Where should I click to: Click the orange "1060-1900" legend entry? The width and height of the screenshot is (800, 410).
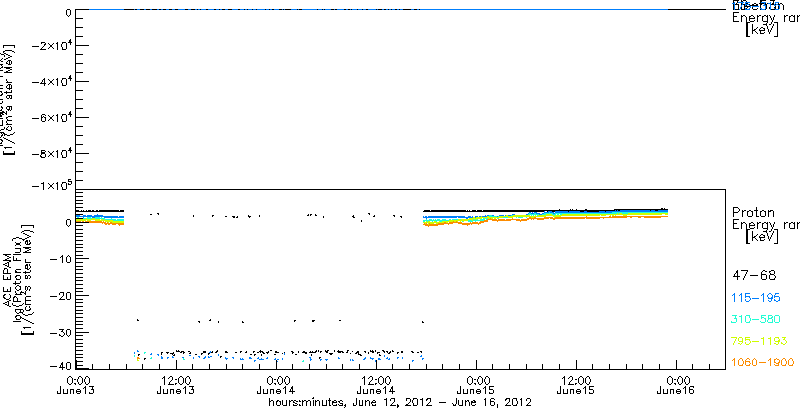763,363
